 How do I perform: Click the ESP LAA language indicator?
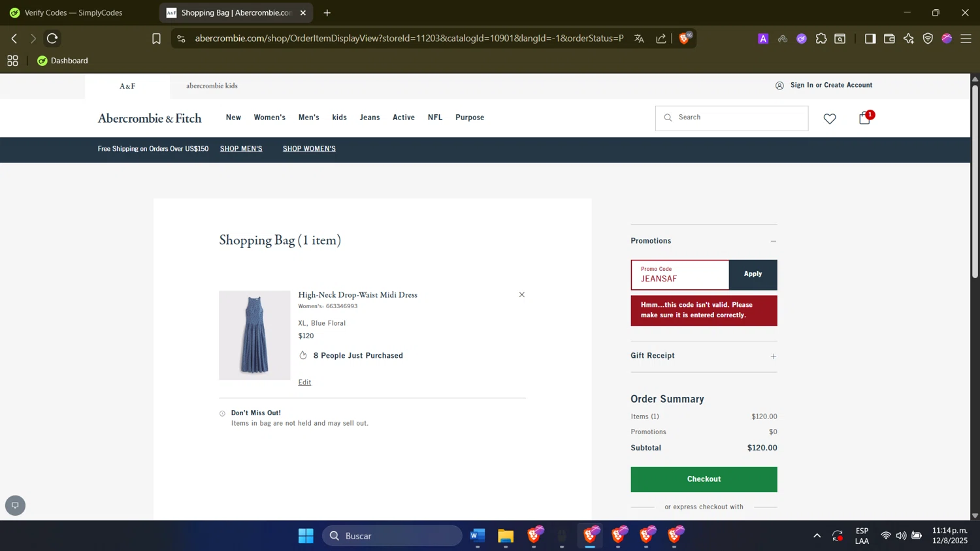point(862,536)
